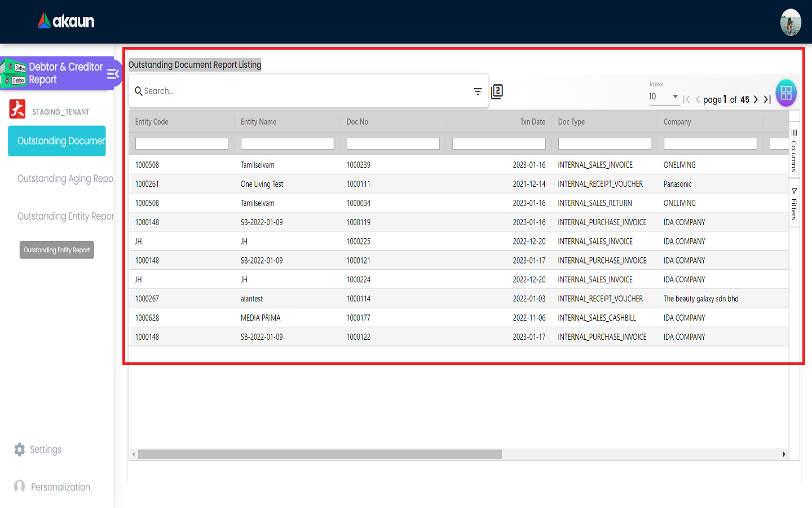
Task: Go to the next page arrow
Action: (x=756, y=99)
